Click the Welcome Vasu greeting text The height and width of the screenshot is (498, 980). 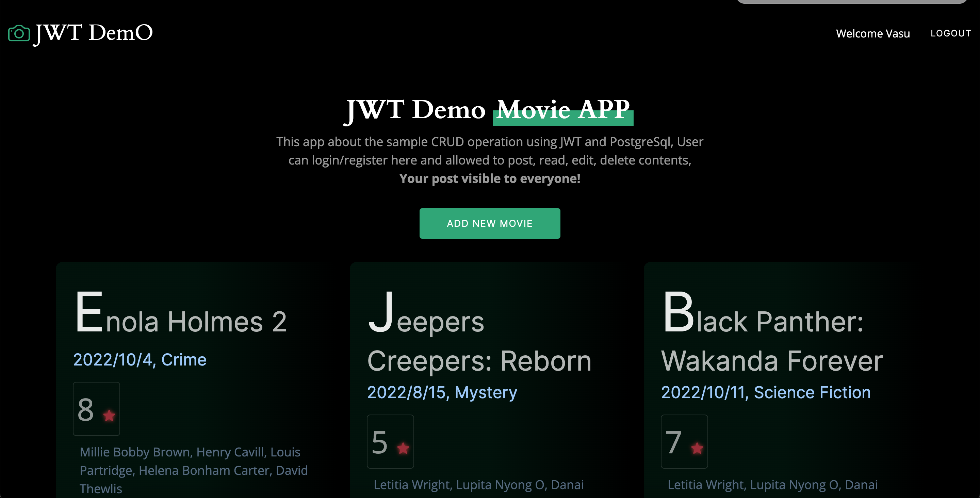[872, 34]
